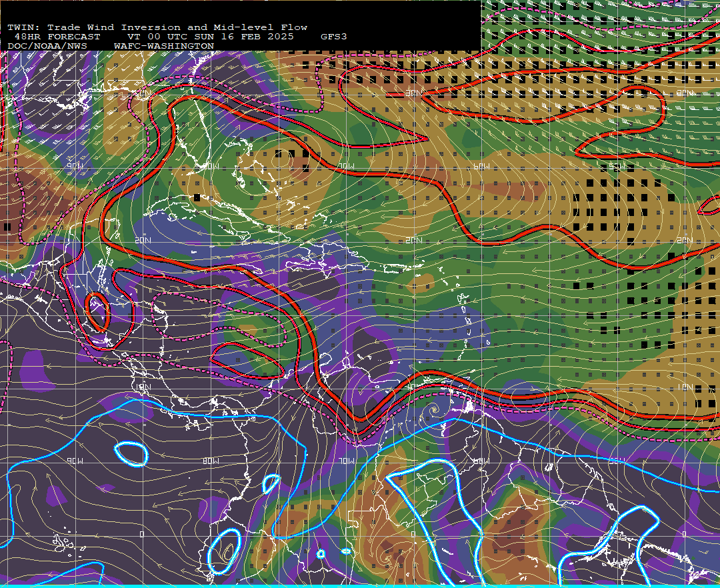Viewport: 720px width, 588px height.
Task: Click the 'WAFC-WASHINGTON' header label
Action: (164, 47)
